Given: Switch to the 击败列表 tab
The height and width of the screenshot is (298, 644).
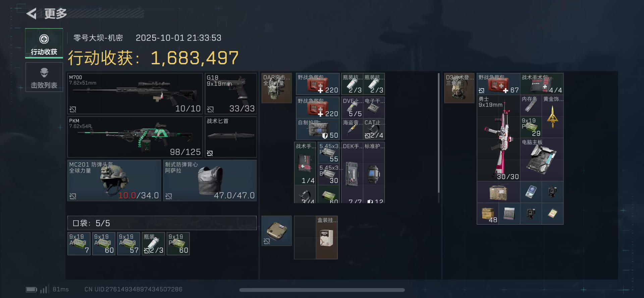Looking at the screenshot, I should pyautogui.click(x=44, y=77).
